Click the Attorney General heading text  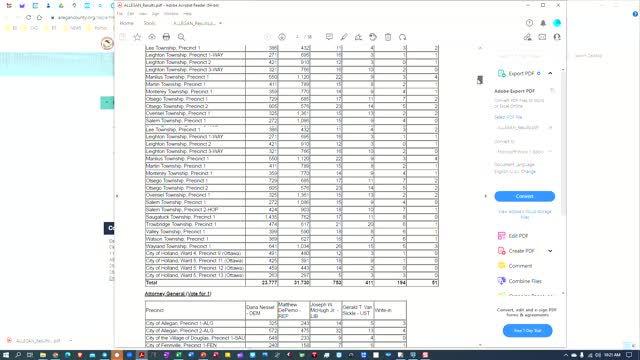tap(178, 294)
